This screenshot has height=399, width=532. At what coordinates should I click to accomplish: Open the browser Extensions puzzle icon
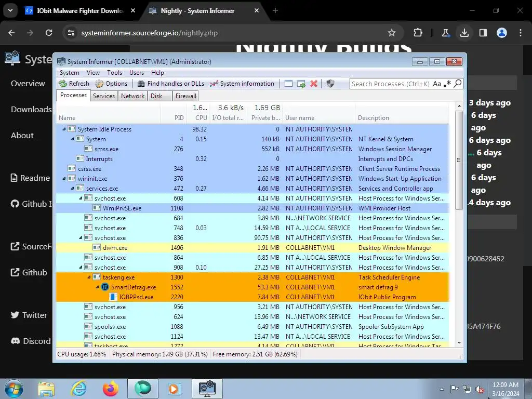[418, 33]
